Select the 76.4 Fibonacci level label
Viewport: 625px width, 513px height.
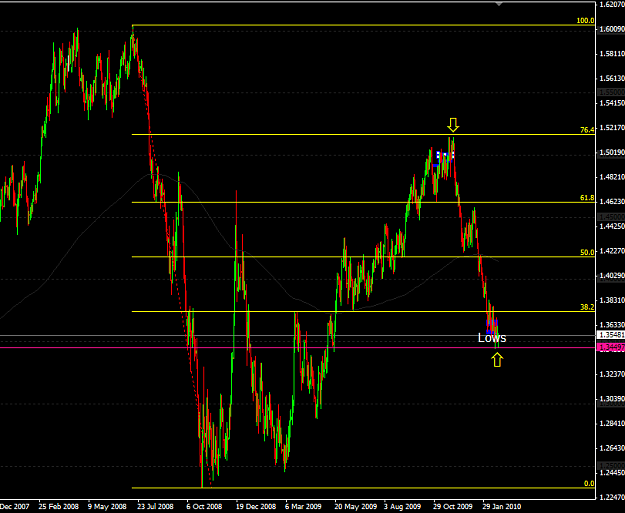tap(587, 130)
